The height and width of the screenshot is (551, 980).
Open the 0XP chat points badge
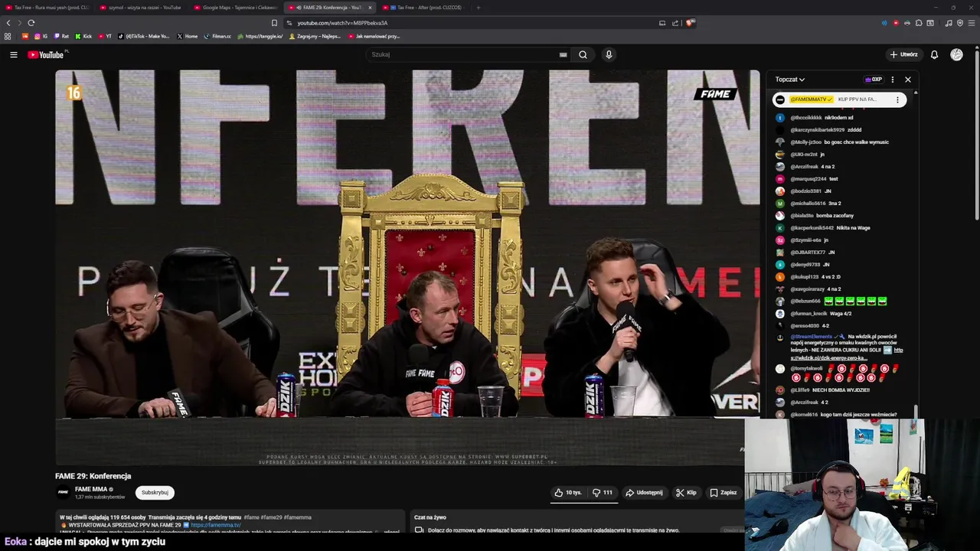point(874,80)
